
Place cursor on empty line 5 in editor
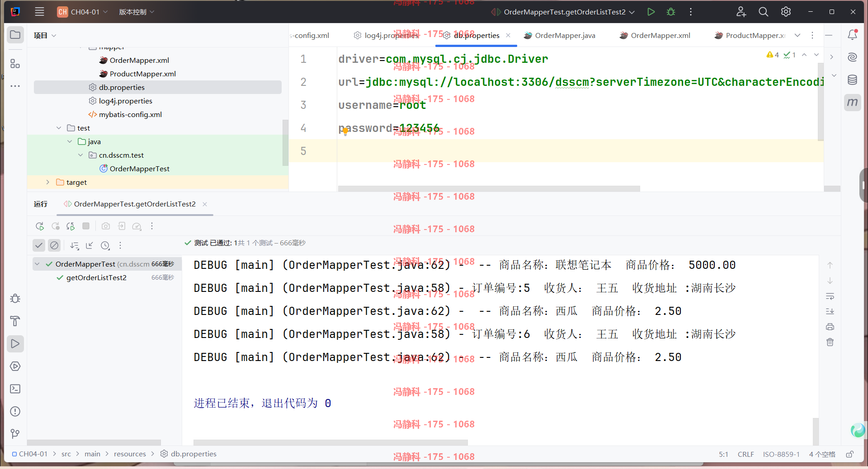(x=580, y=151)
